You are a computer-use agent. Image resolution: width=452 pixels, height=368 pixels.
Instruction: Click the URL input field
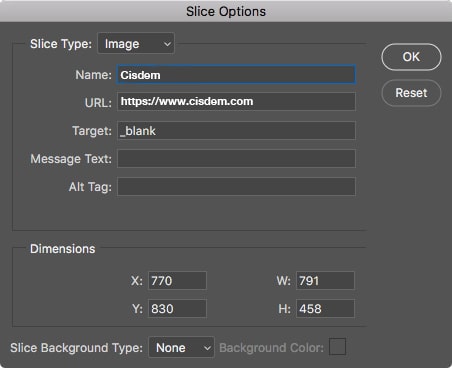[x=236, y=101]
